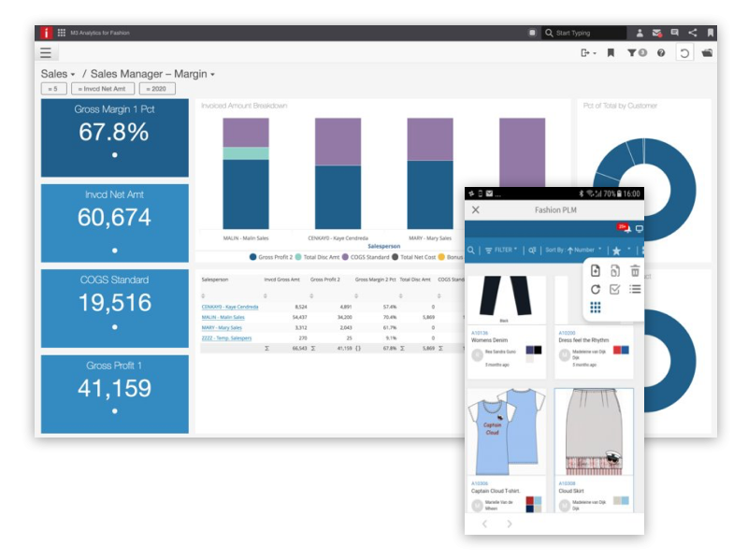Toggle Total Disc Amt legend color dot
Viewport: 748px width, 560px height.
point(298,257)
